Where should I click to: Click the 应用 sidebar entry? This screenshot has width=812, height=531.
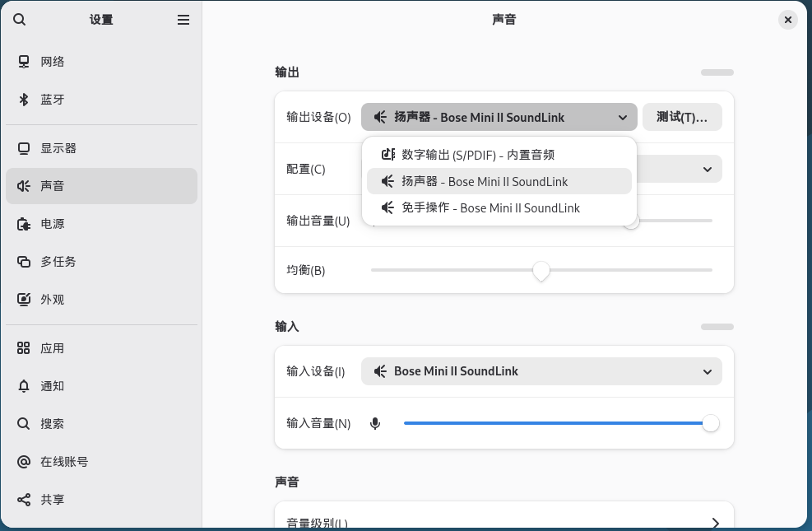pos(101,348)
